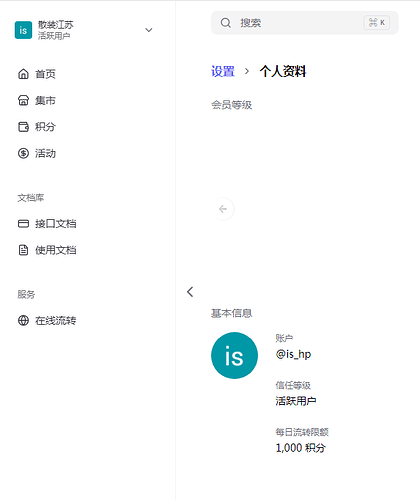The image size is (420, 500).
Task: Go back to 设置 breadcrumb
Action: point(223,71)
